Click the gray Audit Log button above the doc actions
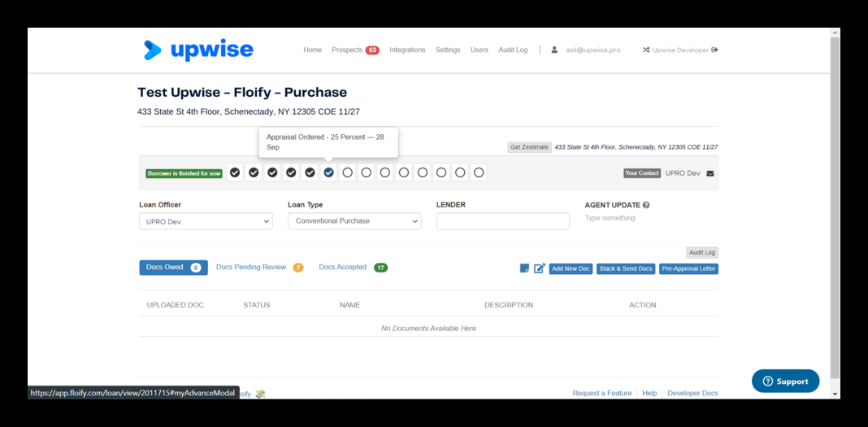This screenshot has width=868, height=427. pos(702,253)
